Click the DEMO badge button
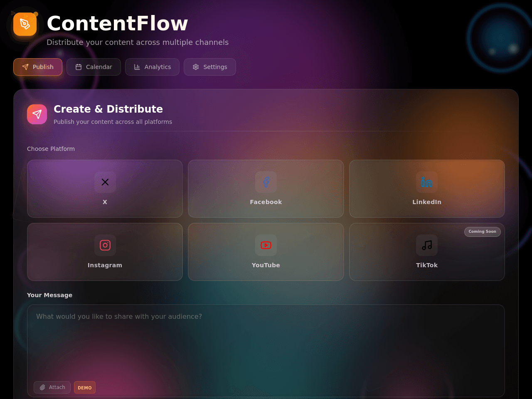 coord(85,387)
